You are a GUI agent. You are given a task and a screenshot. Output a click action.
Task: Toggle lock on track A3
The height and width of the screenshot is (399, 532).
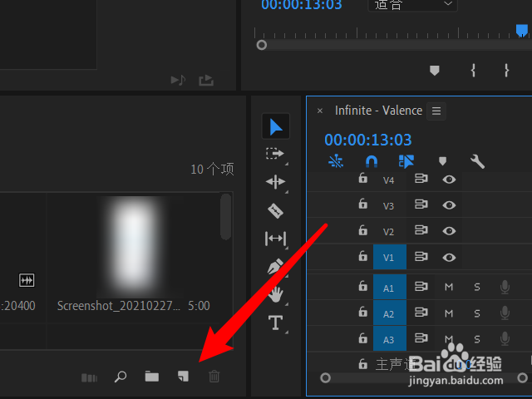363,338
